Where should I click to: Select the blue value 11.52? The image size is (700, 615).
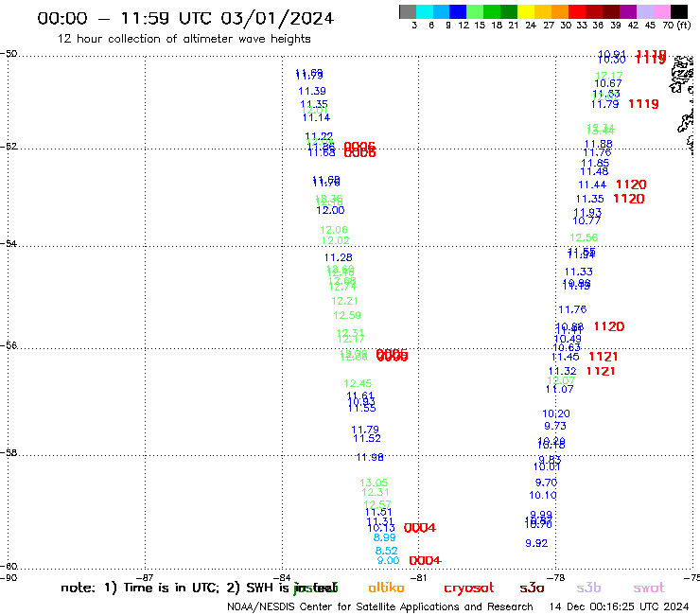(x=367, y=439)
